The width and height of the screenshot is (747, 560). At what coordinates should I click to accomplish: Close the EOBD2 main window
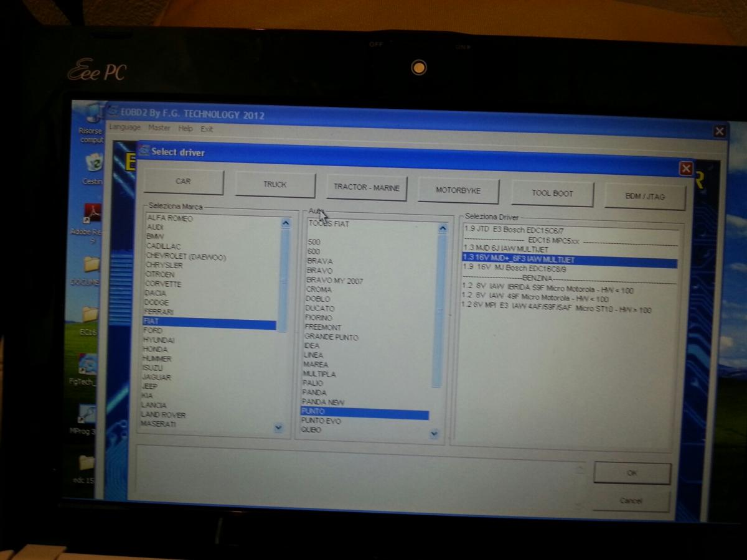coord(720,131)
